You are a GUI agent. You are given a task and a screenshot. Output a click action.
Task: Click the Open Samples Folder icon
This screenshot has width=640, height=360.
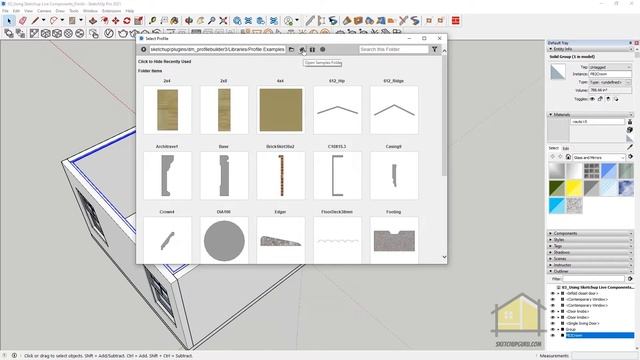point(302,49)
